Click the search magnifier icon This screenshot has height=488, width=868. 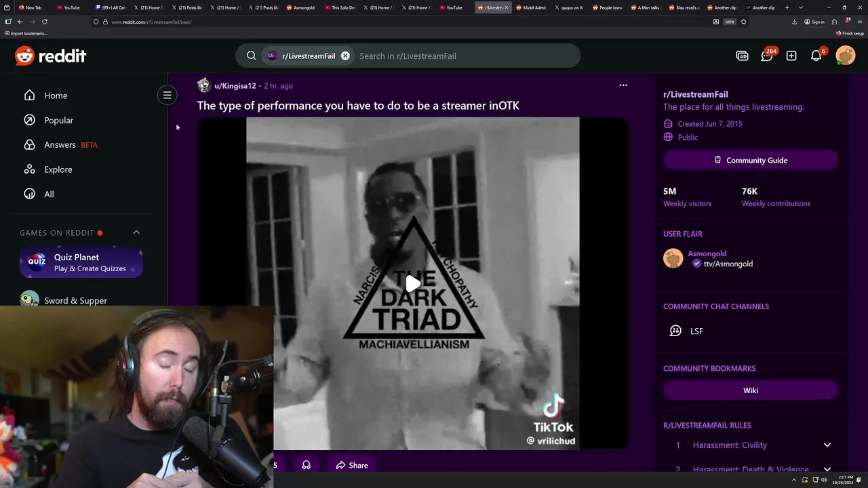(251, 56)
